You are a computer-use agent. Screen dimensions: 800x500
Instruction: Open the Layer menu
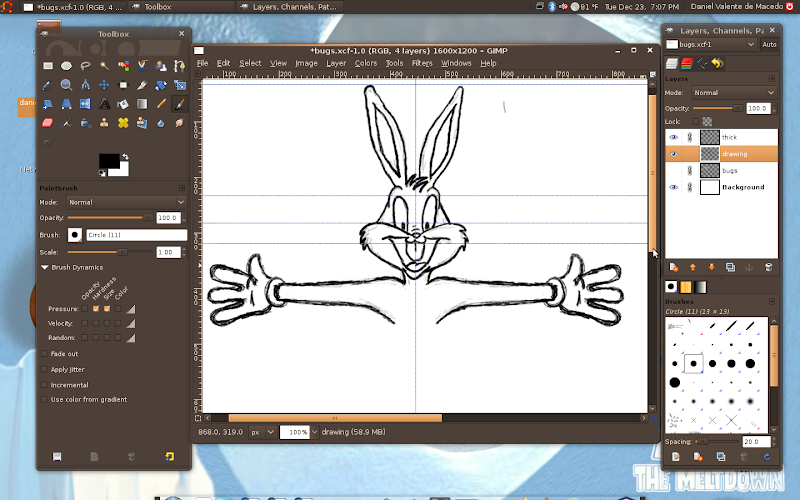click(336, 63)
